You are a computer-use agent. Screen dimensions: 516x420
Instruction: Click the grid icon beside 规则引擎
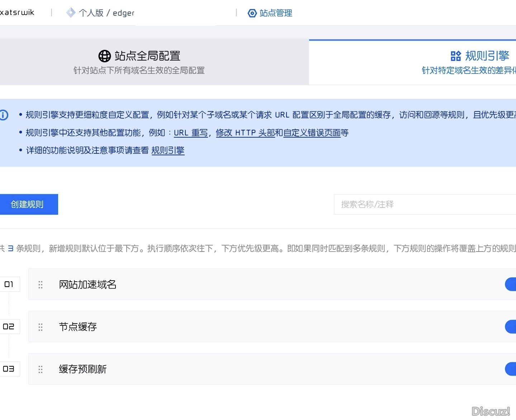(455, 56)
